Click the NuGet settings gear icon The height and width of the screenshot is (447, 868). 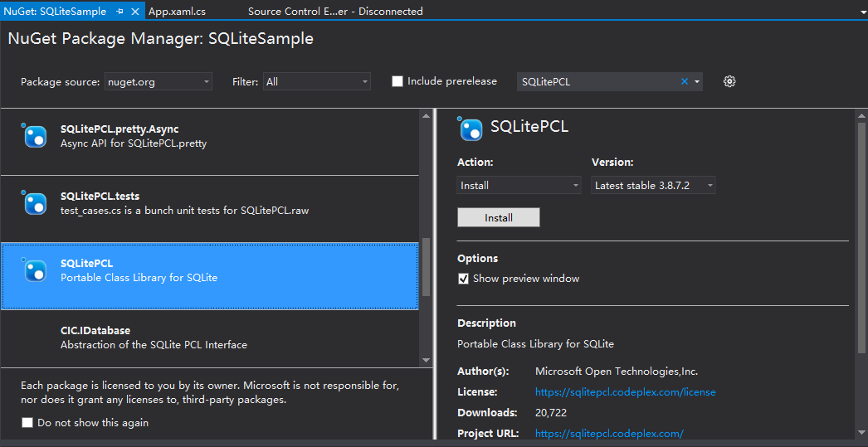point(729,81)
